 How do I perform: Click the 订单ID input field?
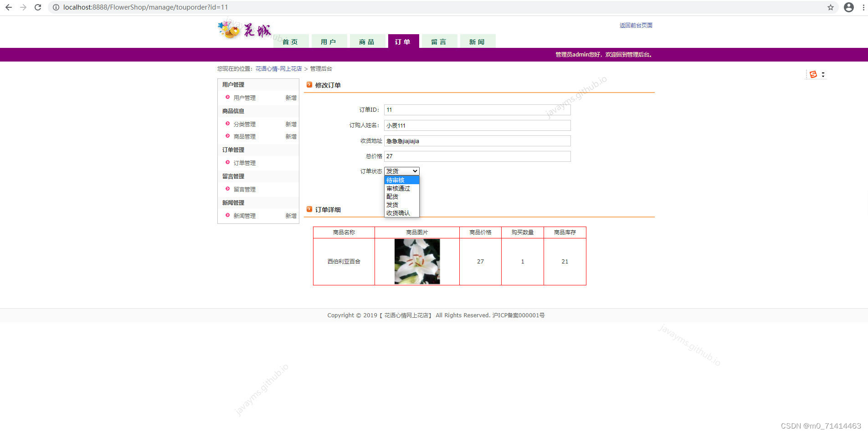click(x=478, y=110)
